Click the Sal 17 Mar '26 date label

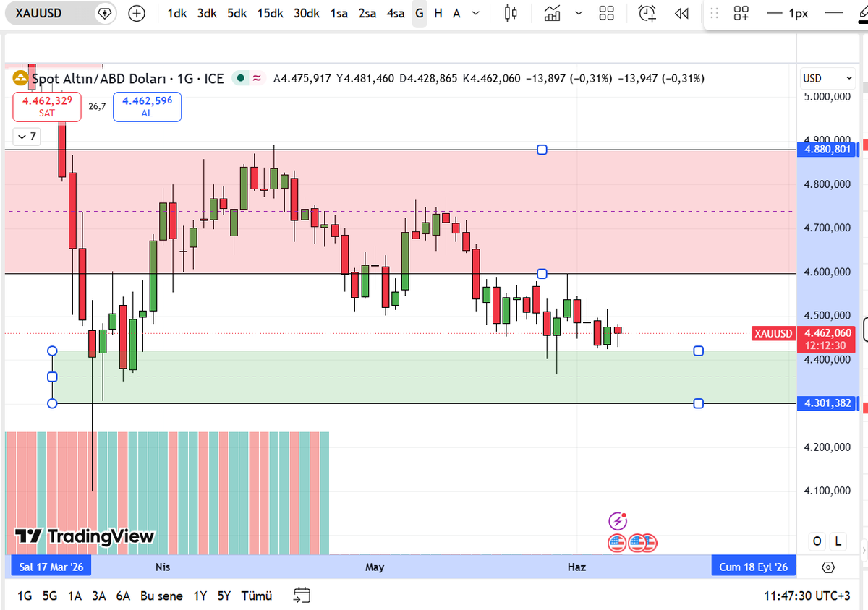[x=51, y=567]
